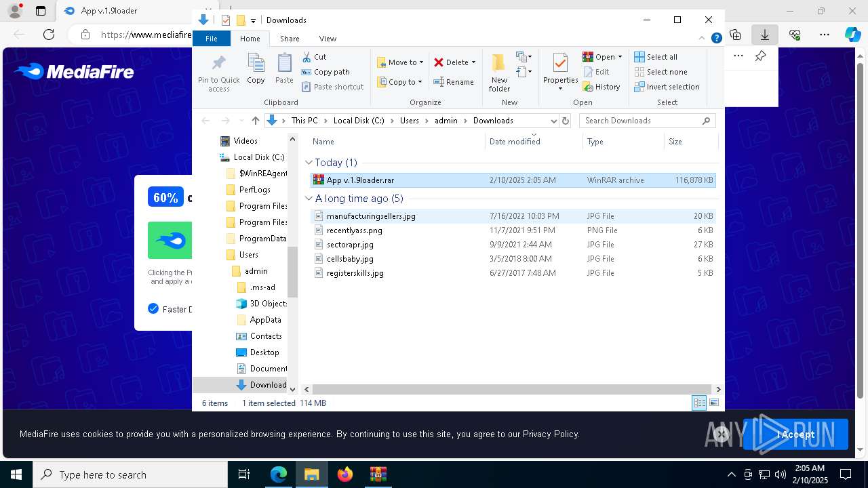This screenshot has width=868, height=488.
Task: Click Task View taskbar icon
Action: [x=244, y=474]
